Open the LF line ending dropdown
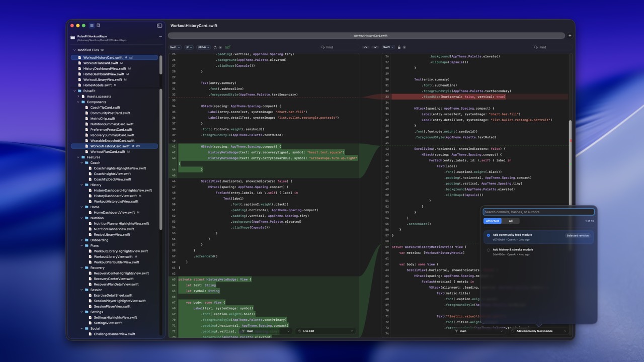The width and height of the screenshot is (644, 362). point(189,47)
